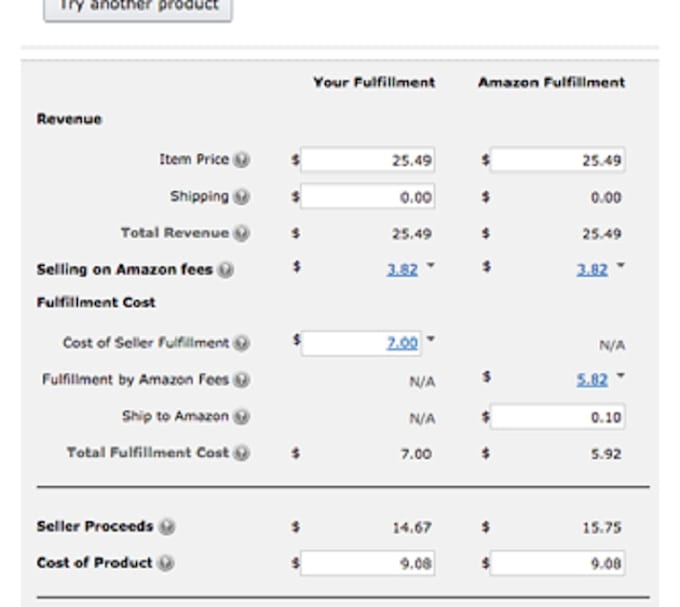Image resolution: width=680 pixels, height=607 pixels.
Task: Click the 7.00 Cost of Seller Fulfillment link
Action: [x=402, y=343]
